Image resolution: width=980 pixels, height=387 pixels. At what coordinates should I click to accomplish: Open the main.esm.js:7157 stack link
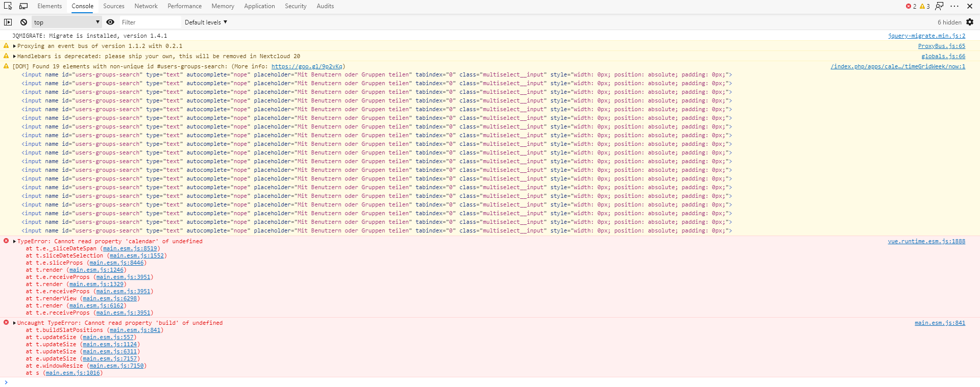pyautogui.click(x=110, y=358)
